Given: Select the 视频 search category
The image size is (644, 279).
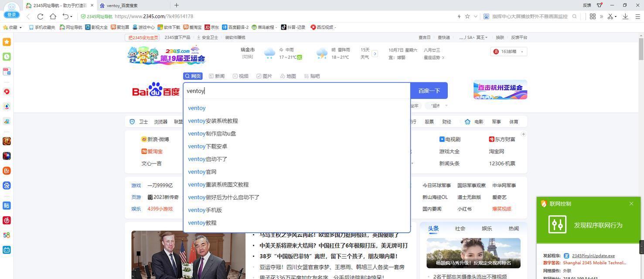Looking at the screenshot, I should click(x=241, y=76).
